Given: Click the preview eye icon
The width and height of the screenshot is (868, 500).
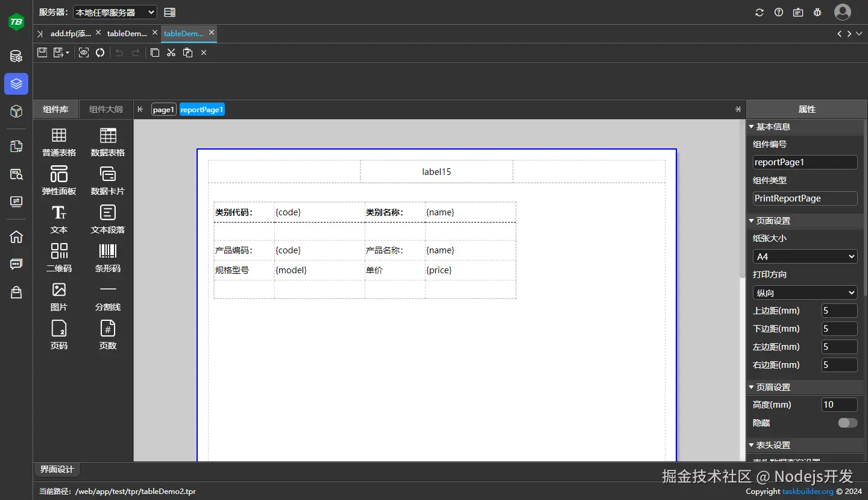Looking at the screenshot, I should (x=84, y=52).
